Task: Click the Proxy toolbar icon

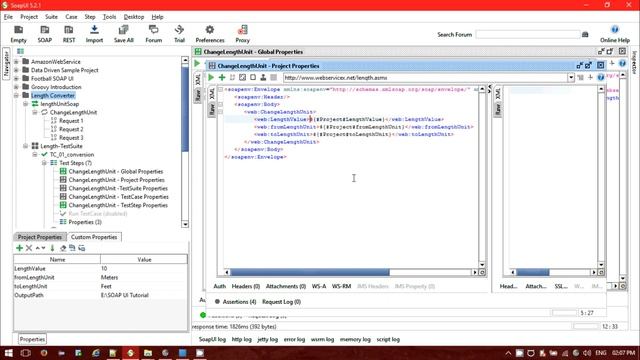Action: (x=242, y=34)
